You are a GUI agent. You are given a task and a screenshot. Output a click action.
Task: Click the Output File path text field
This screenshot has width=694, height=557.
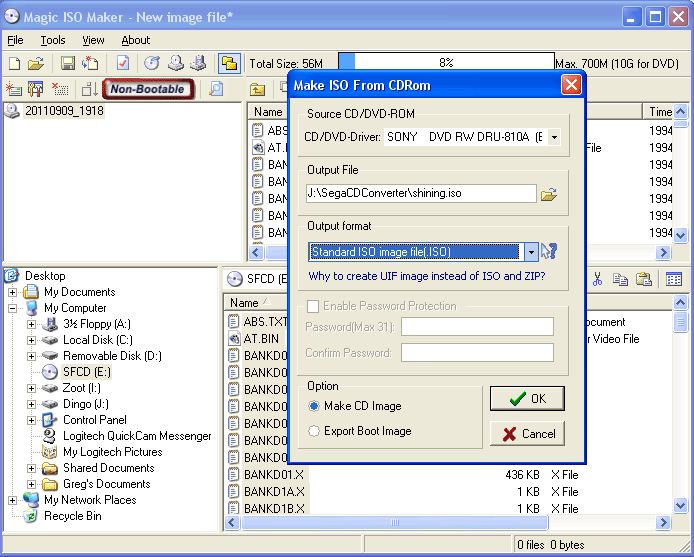[421, 194]
